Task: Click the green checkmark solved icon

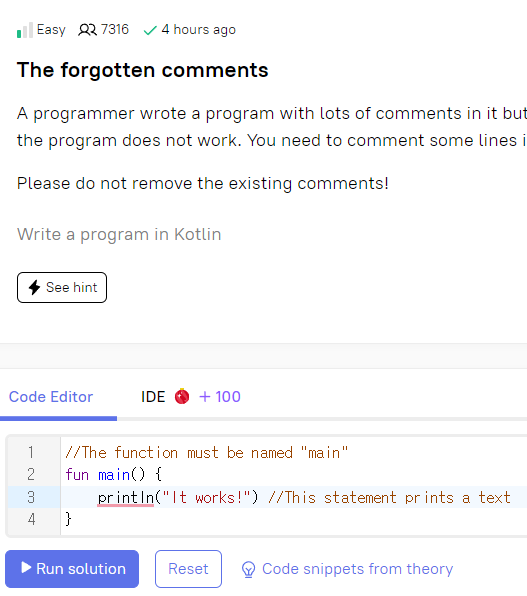Action: pos(150,30)
